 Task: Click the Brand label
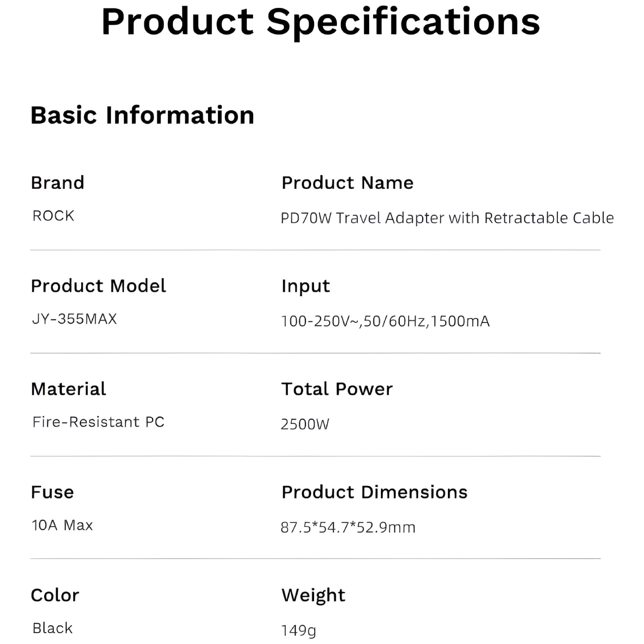(x=57, y=183)
